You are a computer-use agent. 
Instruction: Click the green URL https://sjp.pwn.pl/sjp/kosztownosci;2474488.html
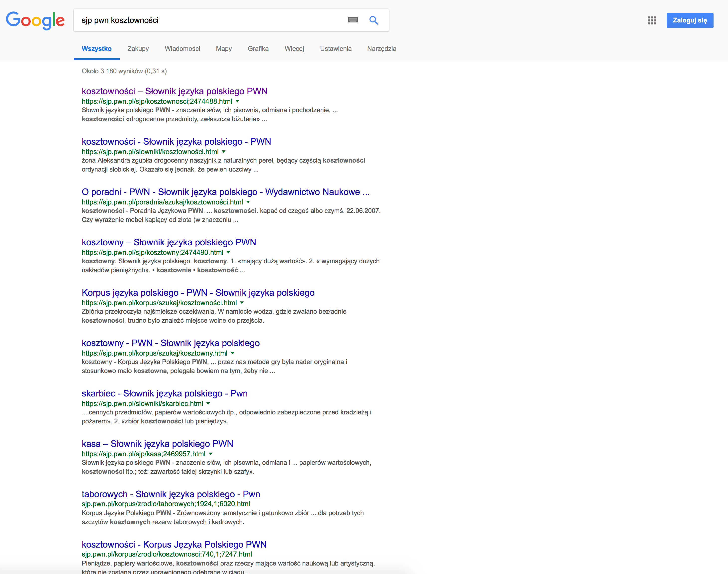(x=157, y=101)
